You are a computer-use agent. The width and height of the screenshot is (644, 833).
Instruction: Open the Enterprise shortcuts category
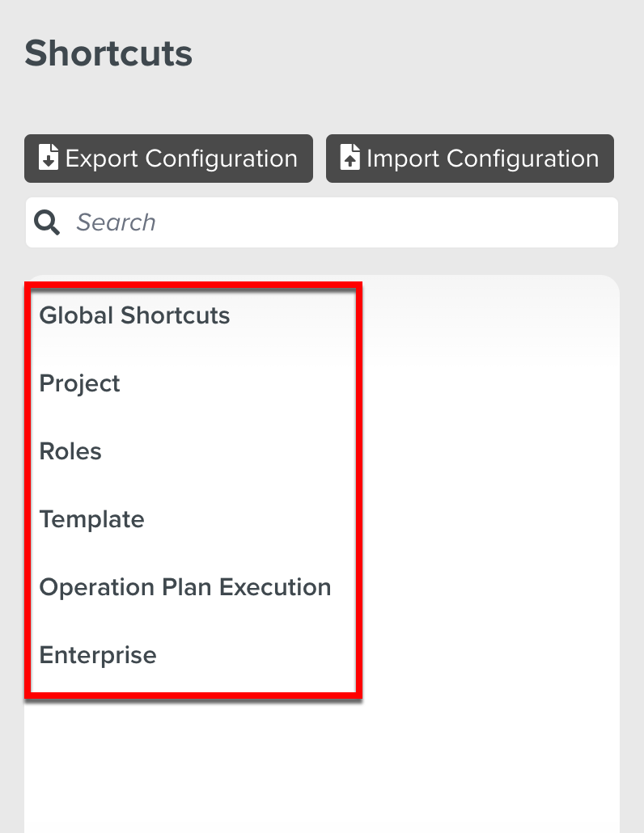point(98,655)
